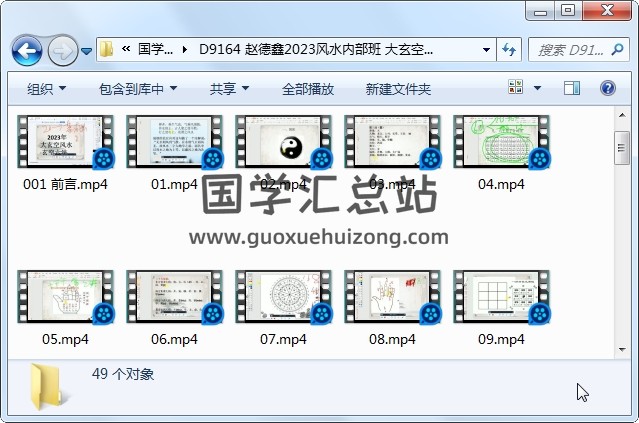The width and height of the screenshot is (639, 423).
Task: Open the address bar history dropdown
Action: [486, 50]
